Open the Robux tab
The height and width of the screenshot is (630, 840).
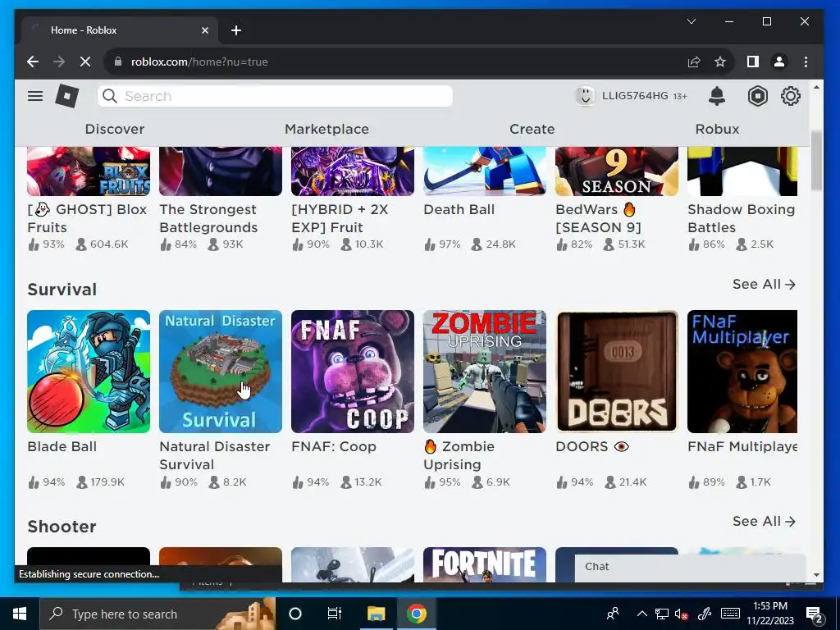[717, 129]
